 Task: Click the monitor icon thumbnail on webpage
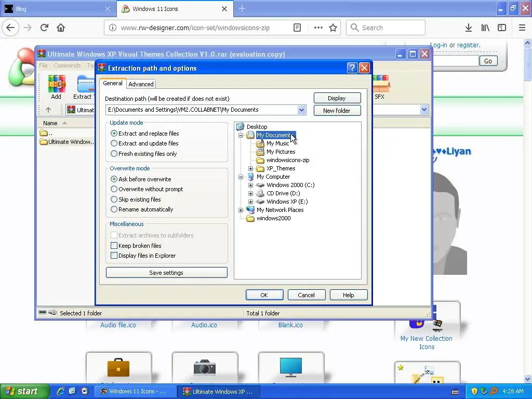291,368
